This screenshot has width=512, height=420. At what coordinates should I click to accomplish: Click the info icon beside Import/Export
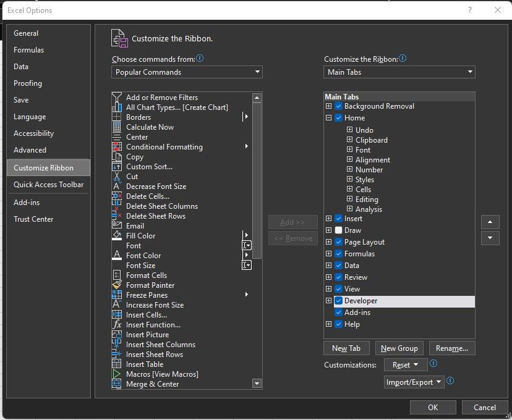(x=450, y=380)
